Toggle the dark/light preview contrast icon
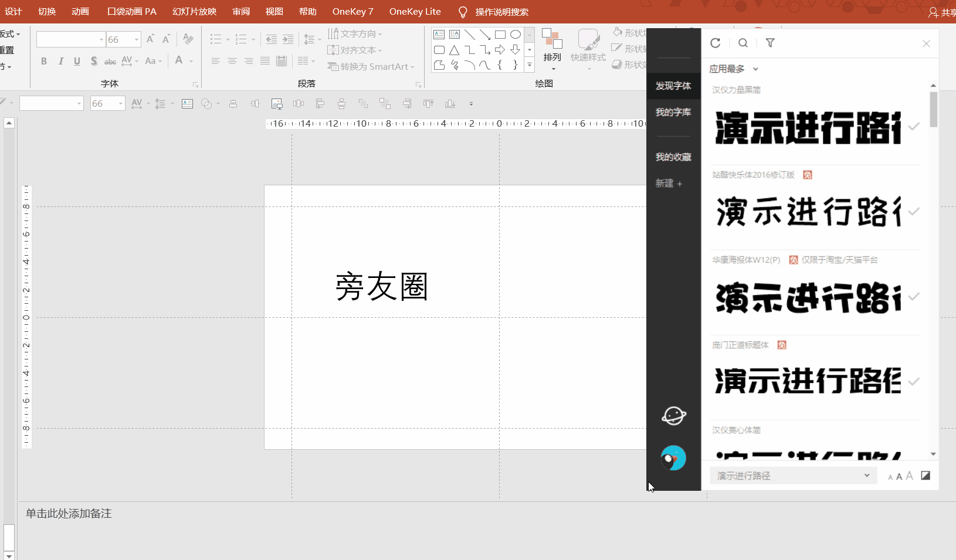 pos(926,476)
